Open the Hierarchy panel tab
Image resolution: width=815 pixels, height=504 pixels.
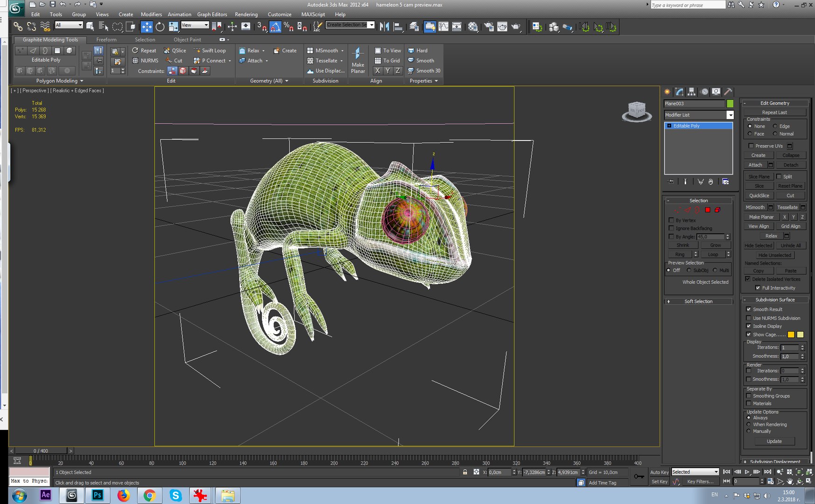pos(692,92)
